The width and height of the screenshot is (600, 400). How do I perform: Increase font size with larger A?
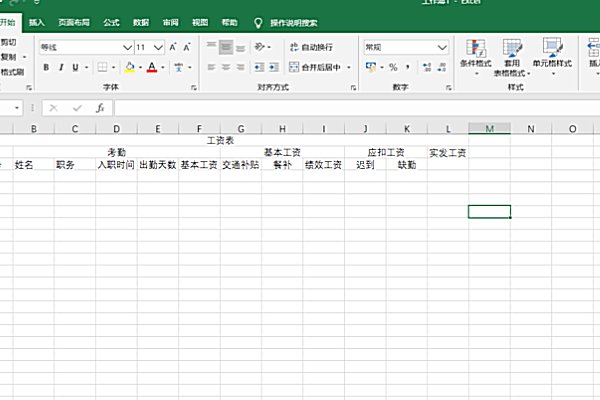(173, 47)
